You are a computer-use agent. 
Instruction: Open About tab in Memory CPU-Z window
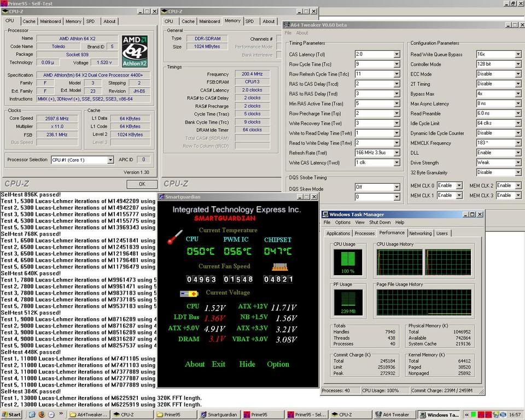[x=269, y=21]
